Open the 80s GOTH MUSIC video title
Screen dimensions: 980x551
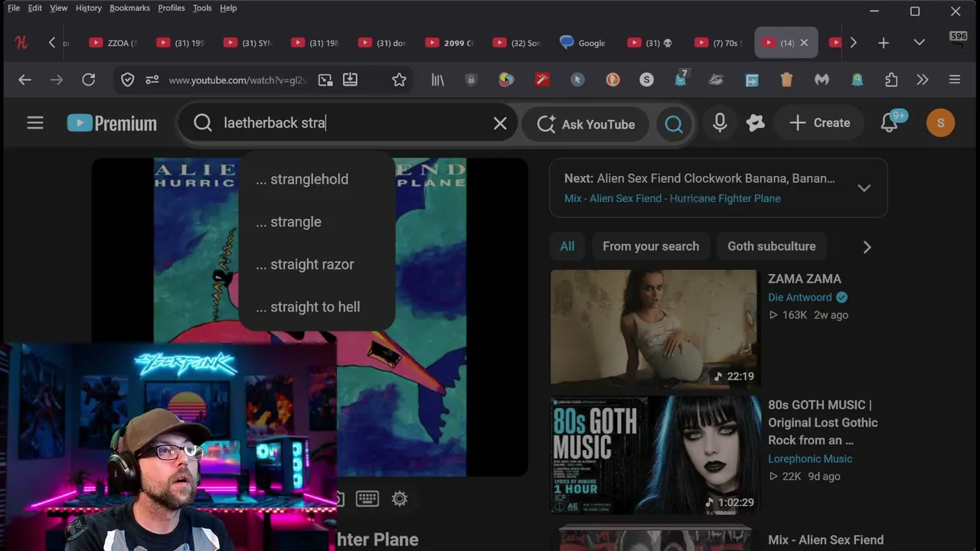(x=823, y=422)
